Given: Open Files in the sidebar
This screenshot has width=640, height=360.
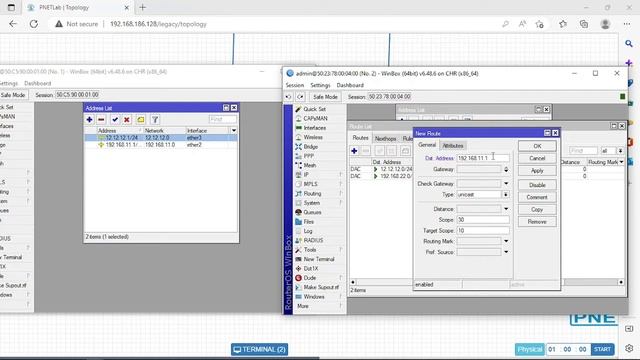Looking at the screenshot, I should (309, 222).
